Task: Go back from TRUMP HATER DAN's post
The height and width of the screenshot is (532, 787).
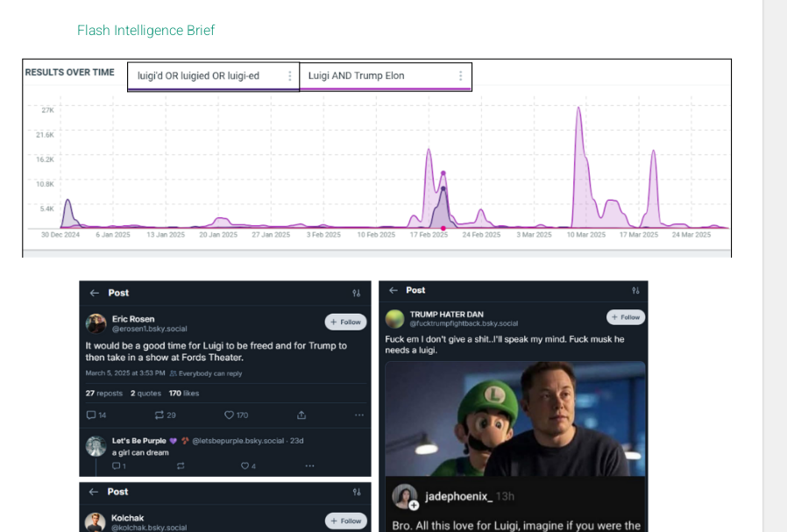Action: pos(393,290)
